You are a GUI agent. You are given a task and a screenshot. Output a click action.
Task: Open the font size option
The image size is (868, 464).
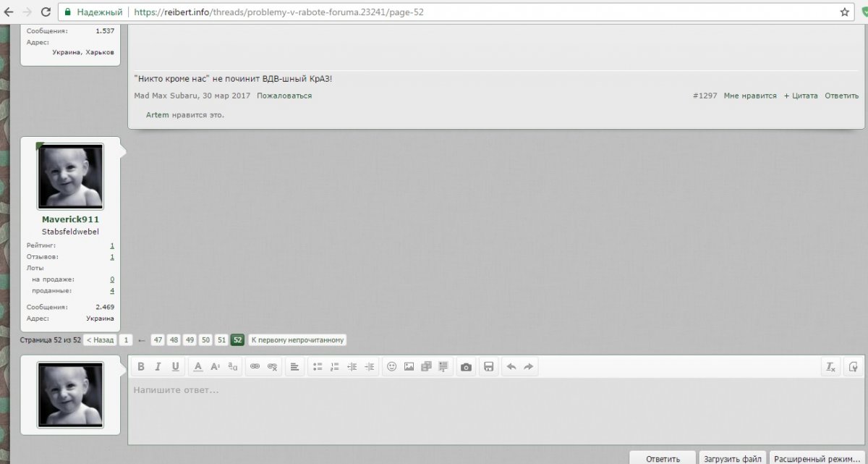(x=215, y=367)
